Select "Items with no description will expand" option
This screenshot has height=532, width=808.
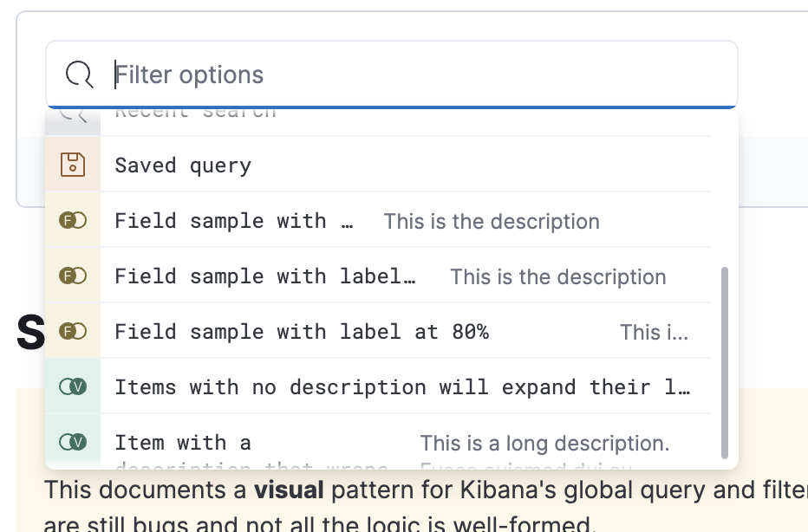(402, 387)
